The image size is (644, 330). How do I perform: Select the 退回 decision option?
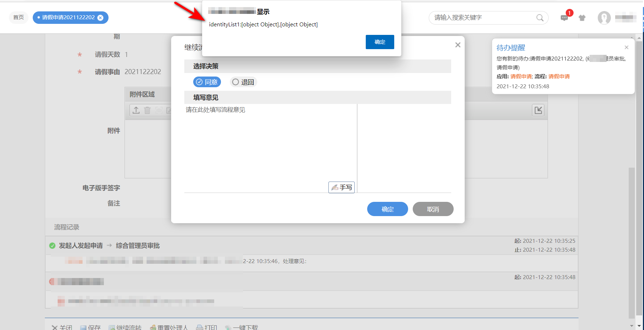click(243, 82)
